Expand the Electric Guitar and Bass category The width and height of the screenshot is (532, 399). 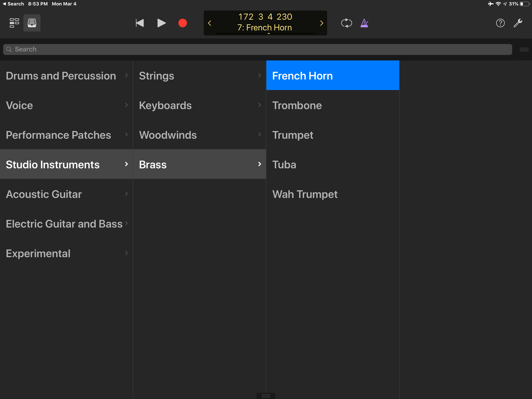[66, 224]
